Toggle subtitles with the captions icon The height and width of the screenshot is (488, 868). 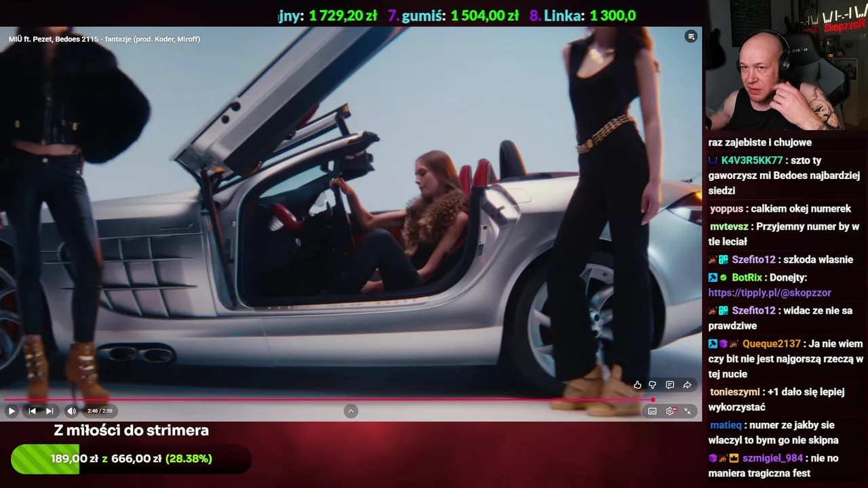pyautogui.click(x=652, y=411)
